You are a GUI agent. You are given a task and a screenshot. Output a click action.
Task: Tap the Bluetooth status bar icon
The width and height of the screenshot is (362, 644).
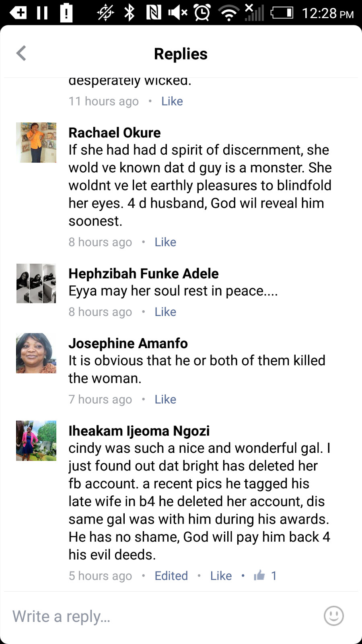coord(129,13)
